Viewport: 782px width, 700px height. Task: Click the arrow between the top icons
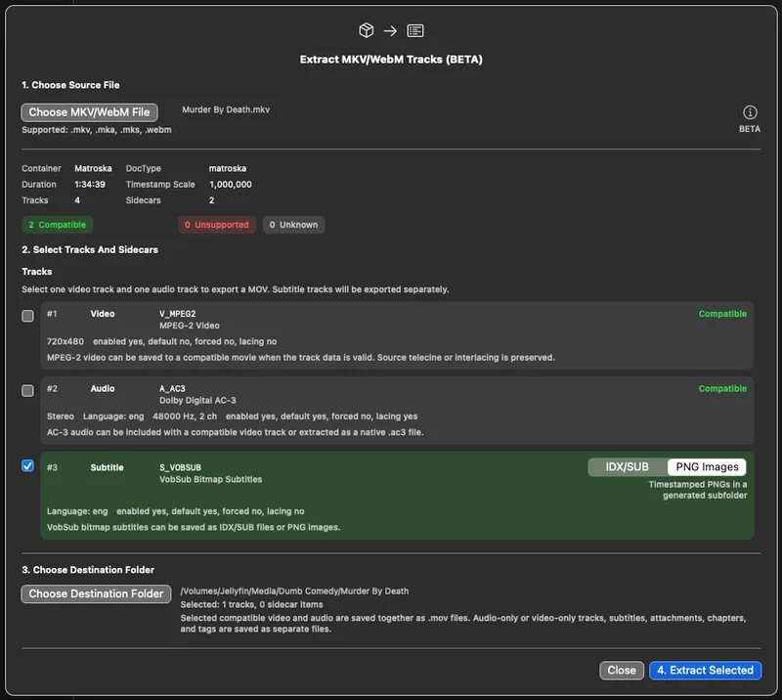[x=390, y=31]
